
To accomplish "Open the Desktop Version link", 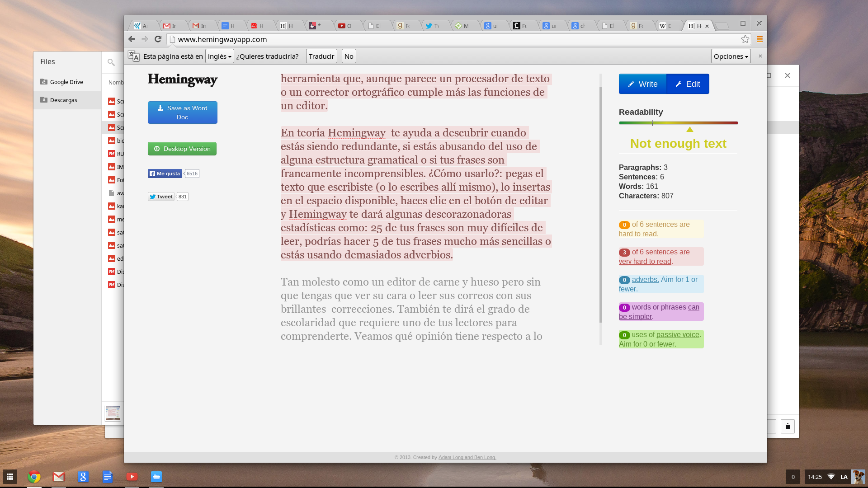I will 182,149.
